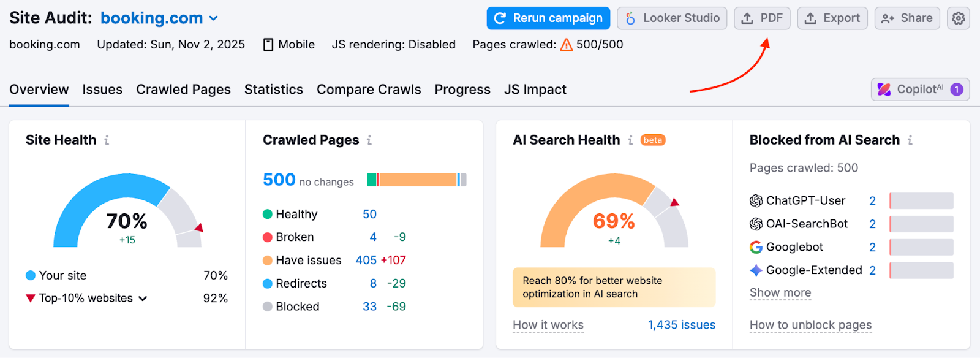Click the pages crawled warning triangle icon
The height and width of the screenshot is (358, 980).
[567, 45]
